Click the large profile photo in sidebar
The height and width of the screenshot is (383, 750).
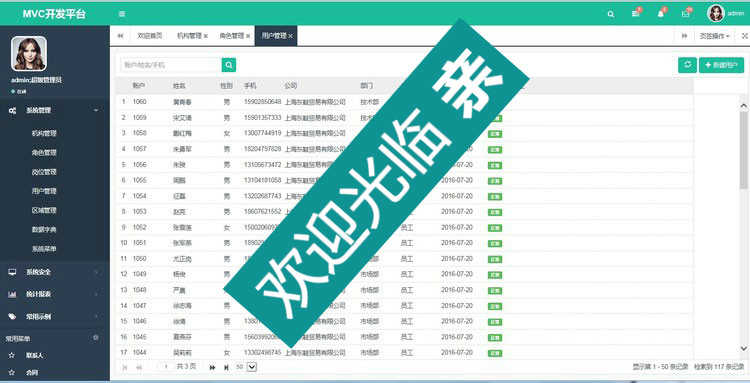[29, 54]
